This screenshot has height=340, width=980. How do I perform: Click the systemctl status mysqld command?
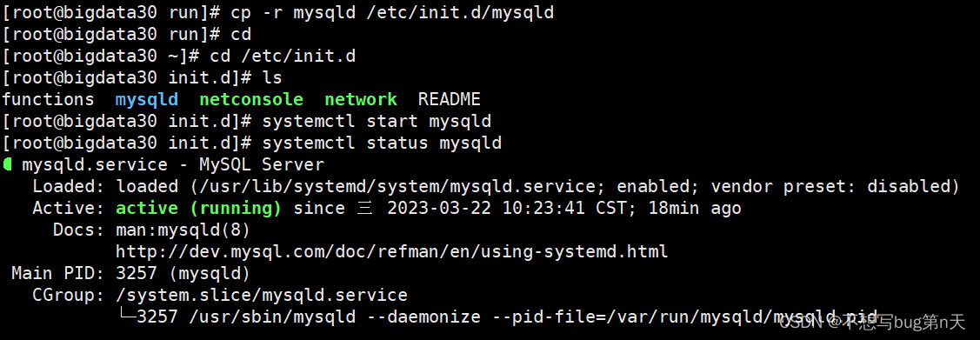(382, 143)
